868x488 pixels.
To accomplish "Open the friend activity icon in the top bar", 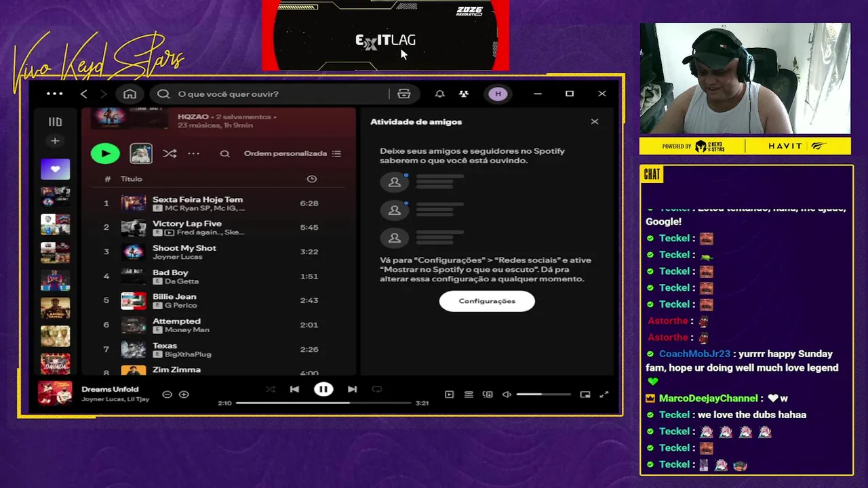I will 464,94.
